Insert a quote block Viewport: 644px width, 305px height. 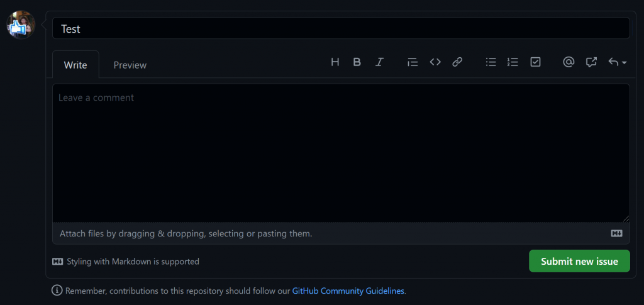413,62
